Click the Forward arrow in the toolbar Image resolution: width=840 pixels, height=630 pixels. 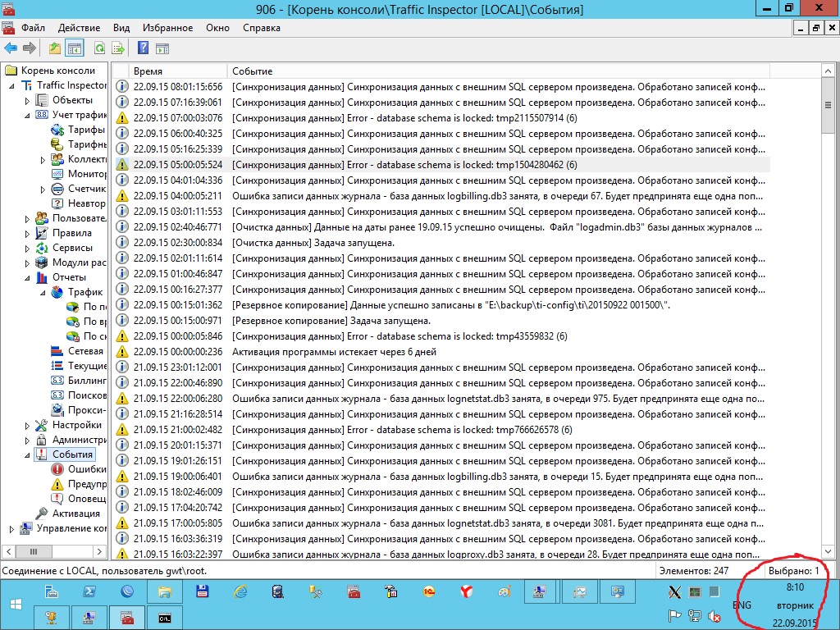[x=30, y=48]
